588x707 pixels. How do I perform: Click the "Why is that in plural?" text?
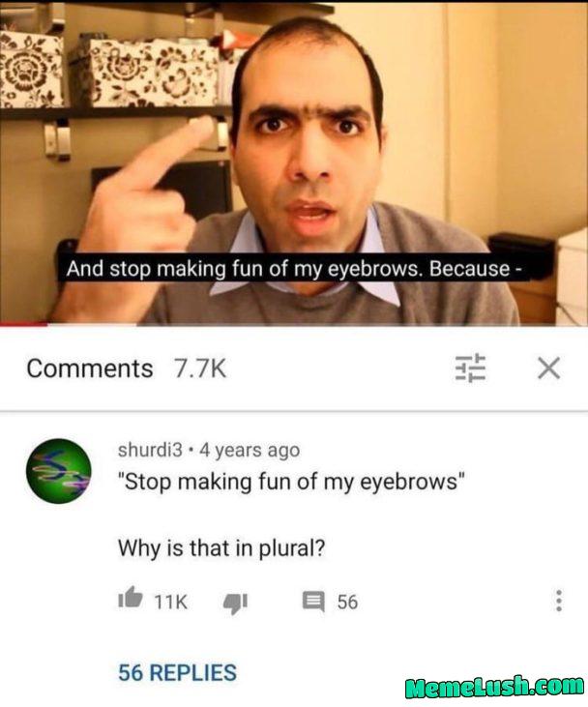click(x=221, y=548)
